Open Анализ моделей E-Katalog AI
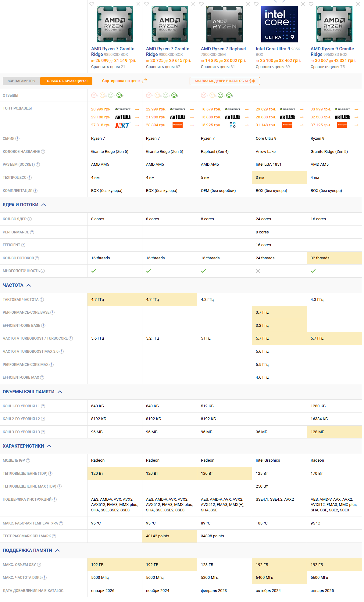The width and height of the screenshot is (364, 602). (x=225, y=81)
